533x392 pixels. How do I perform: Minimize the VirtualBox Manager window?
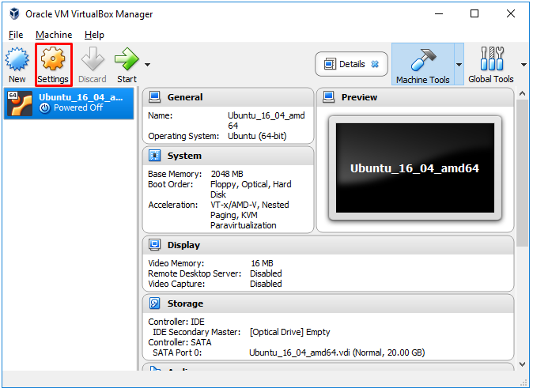pyautogui.click(x=439, y=14)
